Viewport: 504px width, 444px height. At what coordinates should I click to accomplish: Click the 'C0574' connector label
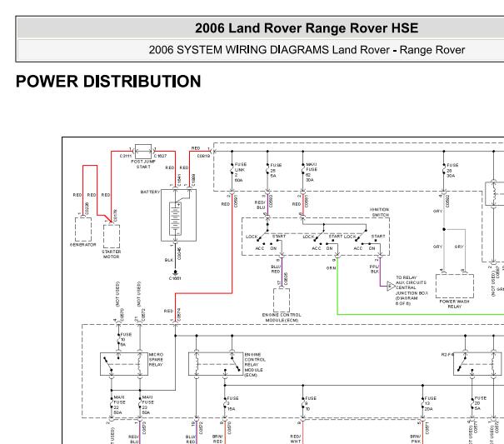coord(179,314)
